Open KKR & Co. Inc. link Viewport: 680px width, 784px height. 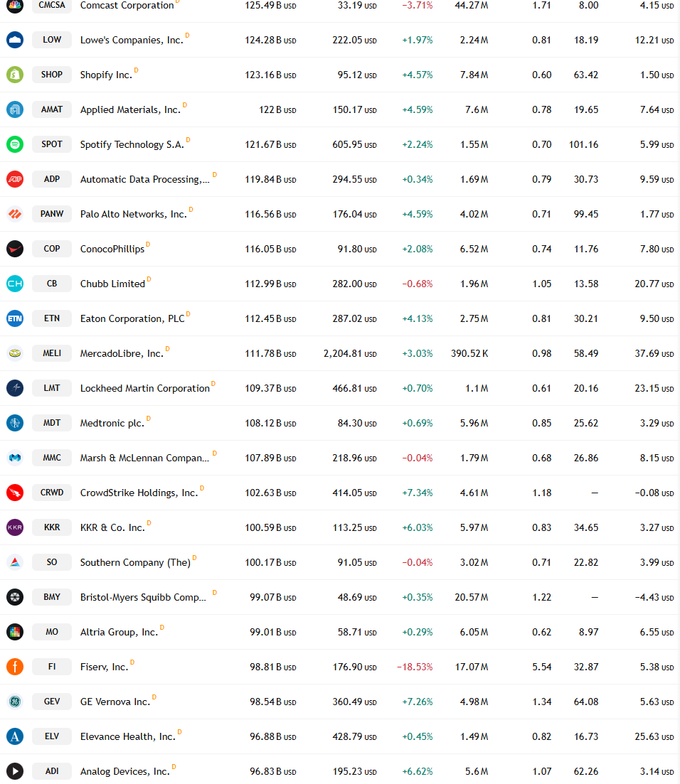(112, 527)
